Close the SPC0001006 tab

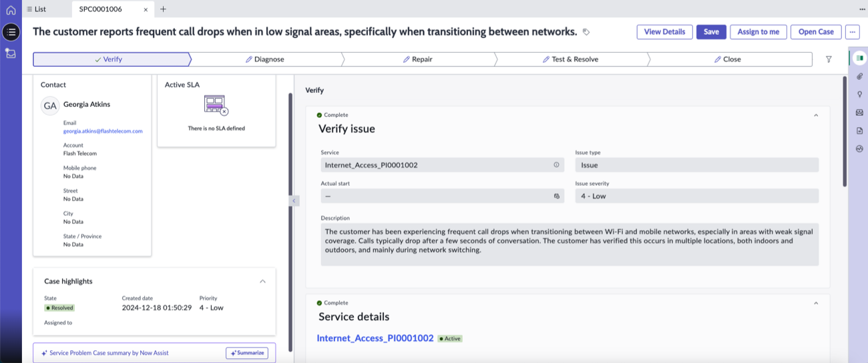[x=146, y=9]
